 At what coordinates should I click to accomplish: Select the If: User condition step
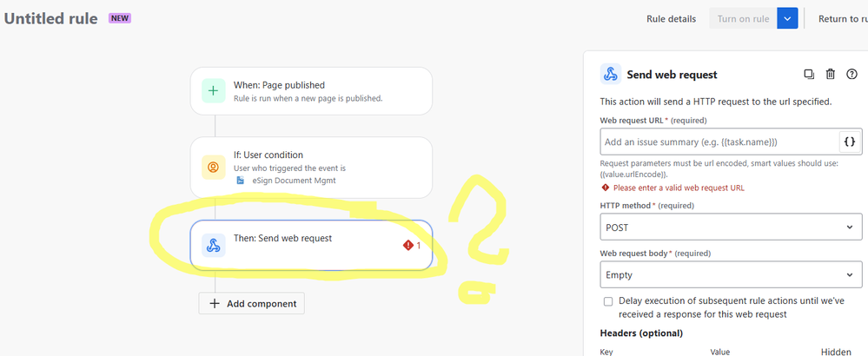point(311,168)
